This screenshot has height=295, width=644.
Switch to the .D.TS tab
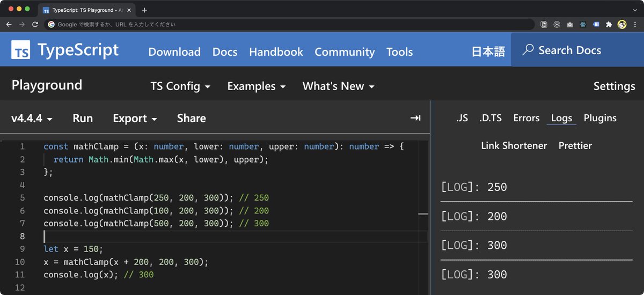click(x=491, y=118)
